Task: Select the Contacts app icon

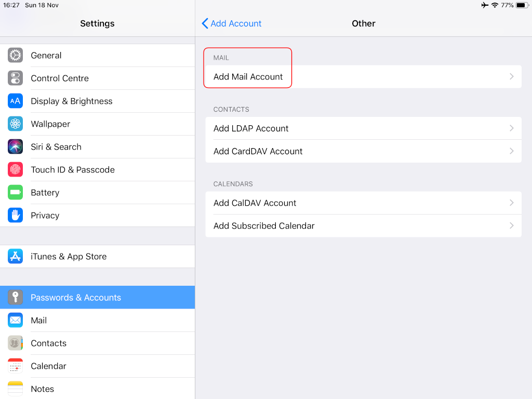Action: pyautogui.click(x=15, y=343)
